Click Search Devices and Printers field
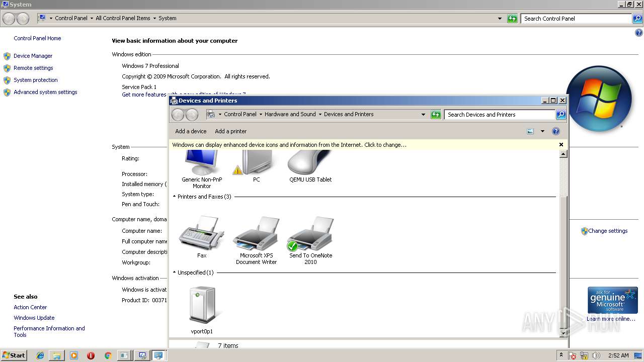 [500, 115]
